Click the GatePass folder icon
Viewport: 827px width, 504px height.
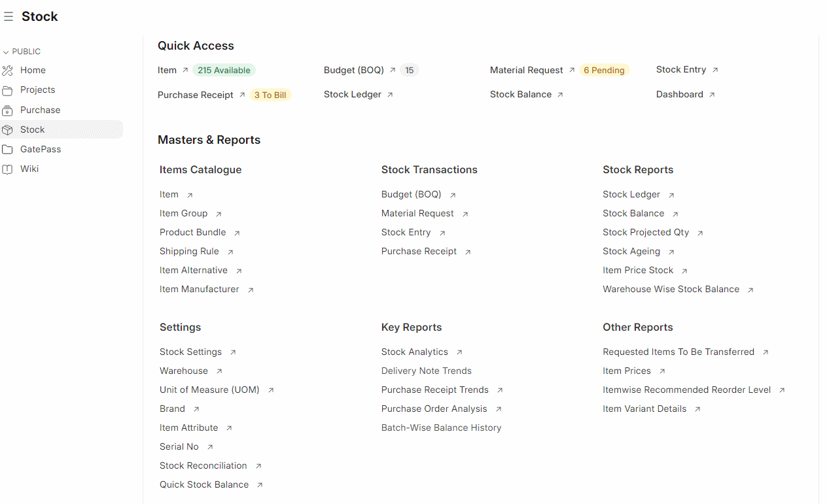(x=7, y=150)
